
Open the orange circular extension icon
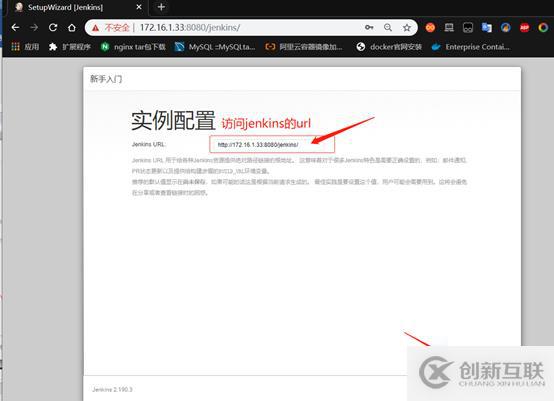430,28
